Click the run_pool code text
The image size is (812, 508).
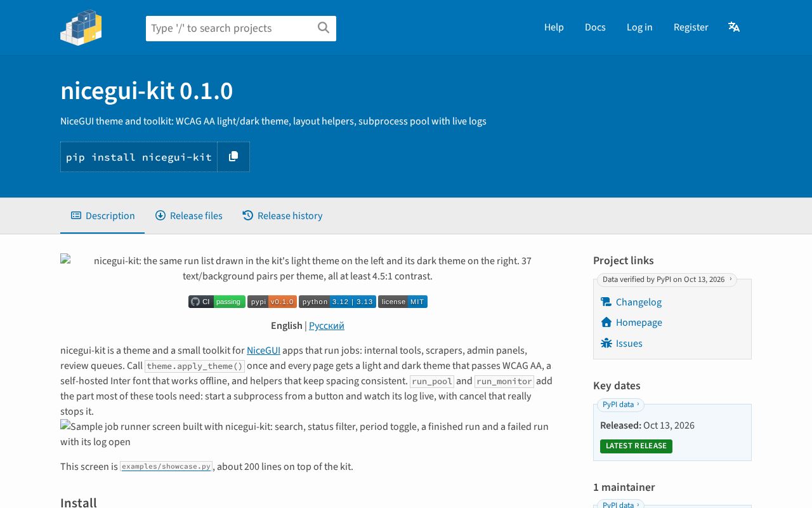tap(432, 382)
